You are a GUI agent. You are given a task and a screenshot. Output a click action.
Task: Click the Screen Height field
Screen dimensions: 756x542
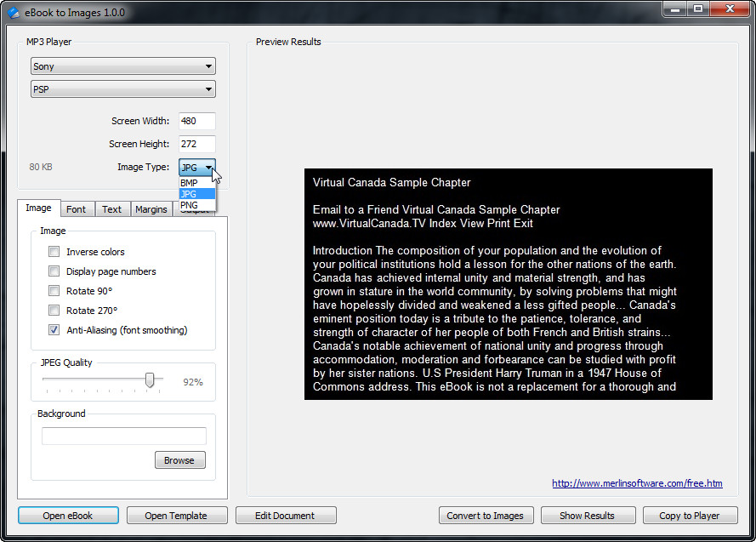(197, 144)
